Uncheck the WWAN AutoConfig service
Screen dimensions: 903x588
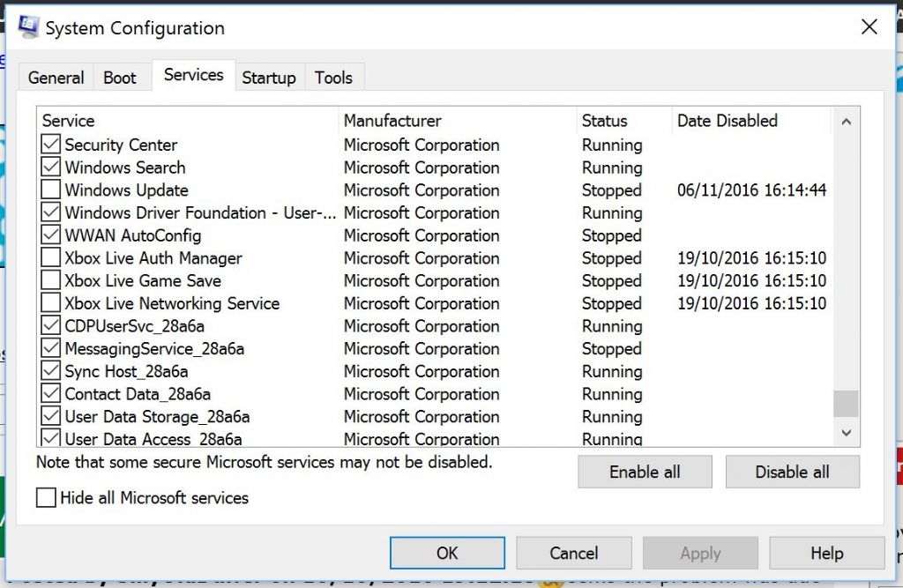pyautogui.click(x=50, y=235)
